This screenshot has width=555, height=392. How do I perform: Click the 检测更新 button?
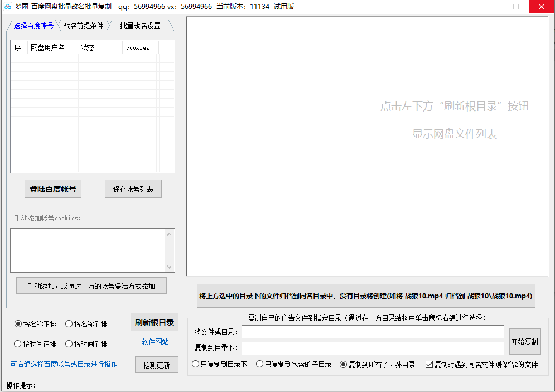pyautogui.click(x=156, y=365)
